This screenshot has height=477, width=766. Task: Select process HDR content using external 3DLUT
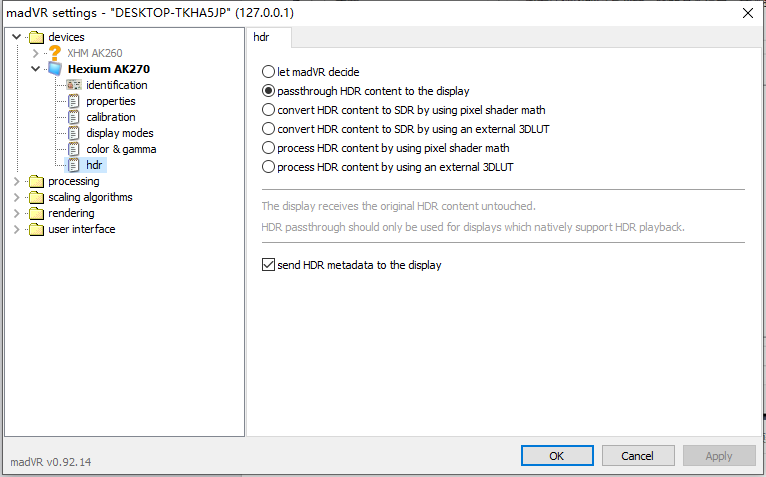pos(267,167)
